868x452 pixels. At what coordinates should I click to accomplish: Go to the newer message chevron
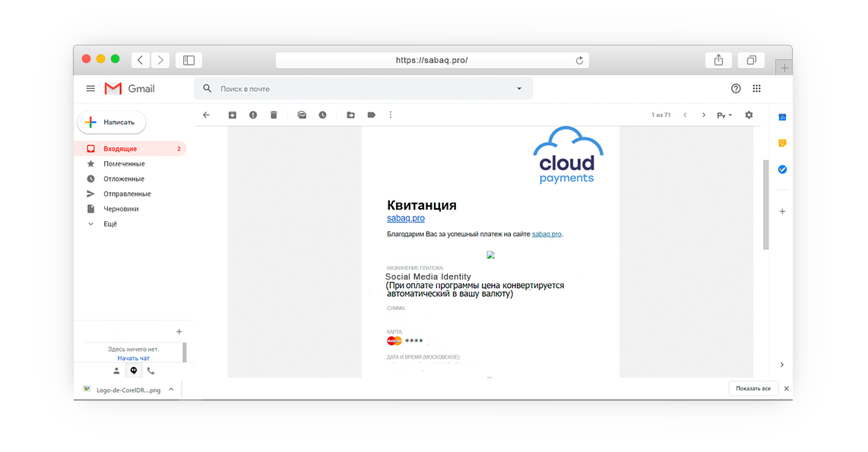click(686, 115)
